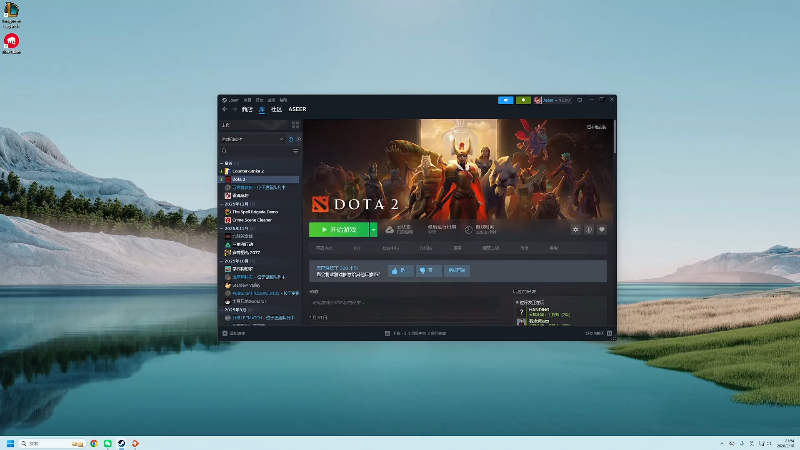This screenshot has height=450, width=800.
Task: Click the library Home button in sidebar
Action: coord(254,125)
